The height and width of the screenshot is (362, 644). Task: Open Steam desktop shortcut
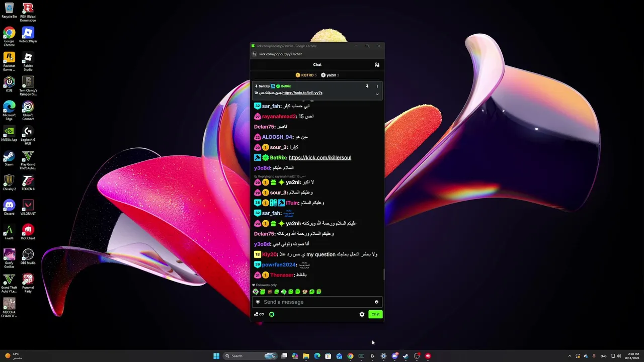click(x=9, y=158)
